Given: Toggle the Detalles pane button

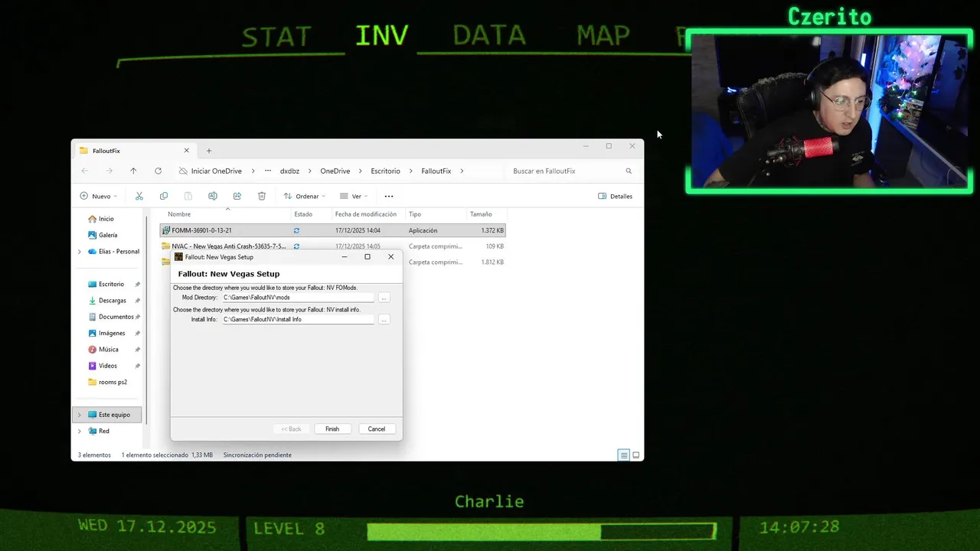Looking at the screenshot, I should point(616,196).
